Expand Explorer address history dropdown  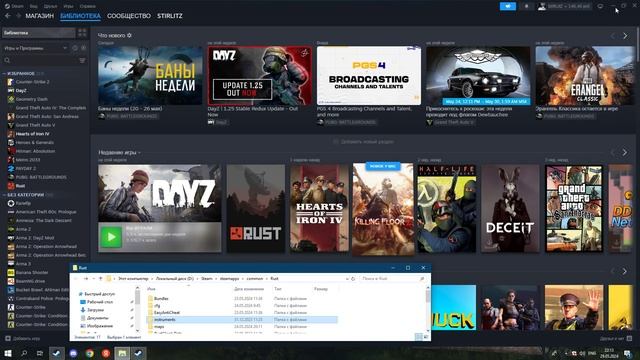click(347, 279)
